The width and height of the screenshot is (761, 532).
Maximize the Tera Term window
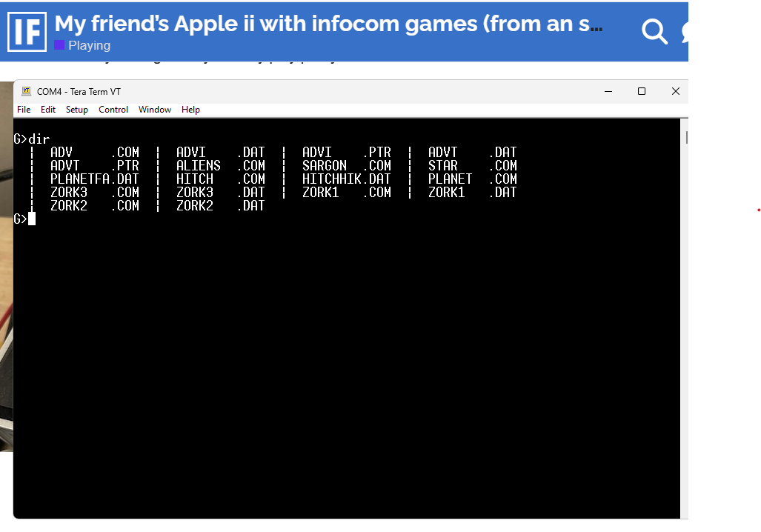[642, 91]
